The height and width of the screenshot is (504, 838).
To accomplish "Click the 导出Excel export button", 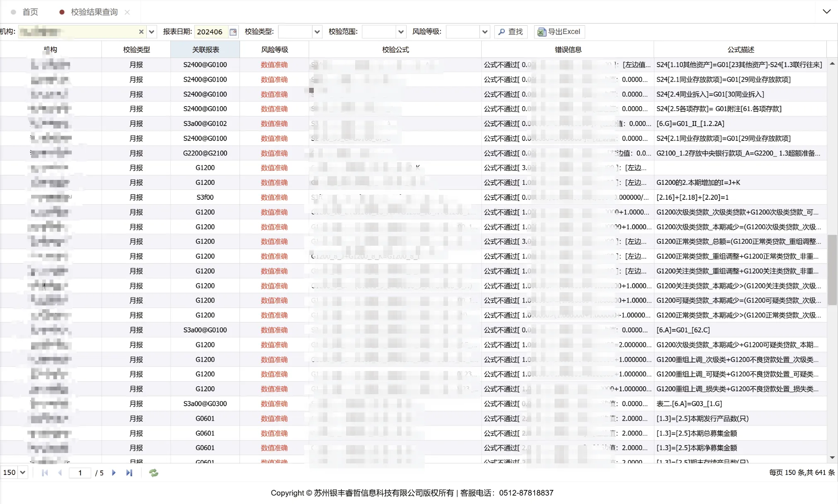I will coord(559,32).
